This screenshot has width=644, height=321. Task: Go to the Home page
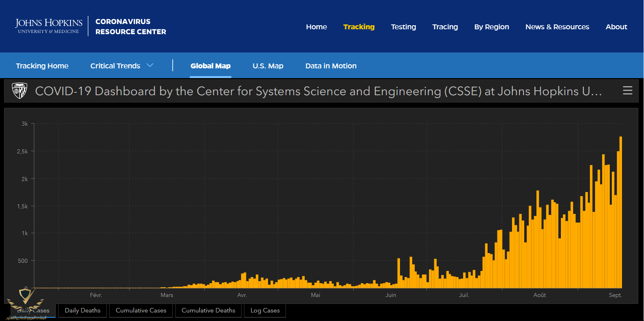pos(316,27)
